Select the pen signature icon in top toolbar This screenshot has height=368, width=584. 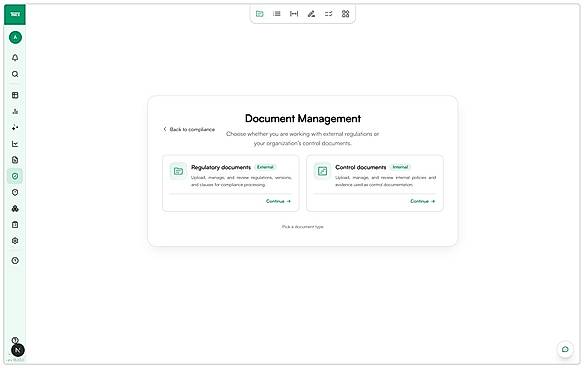[311, 14]
